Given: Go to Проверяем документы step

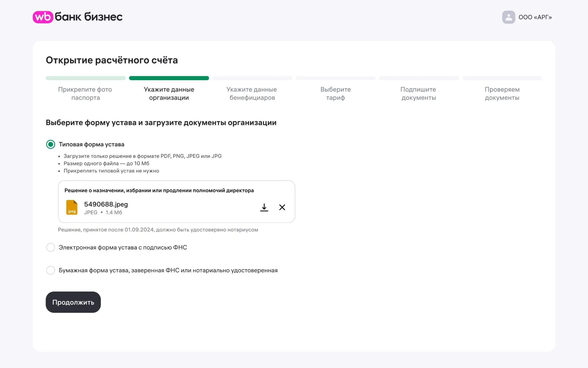Looking at the screenshot, I should tap(502, 93).
